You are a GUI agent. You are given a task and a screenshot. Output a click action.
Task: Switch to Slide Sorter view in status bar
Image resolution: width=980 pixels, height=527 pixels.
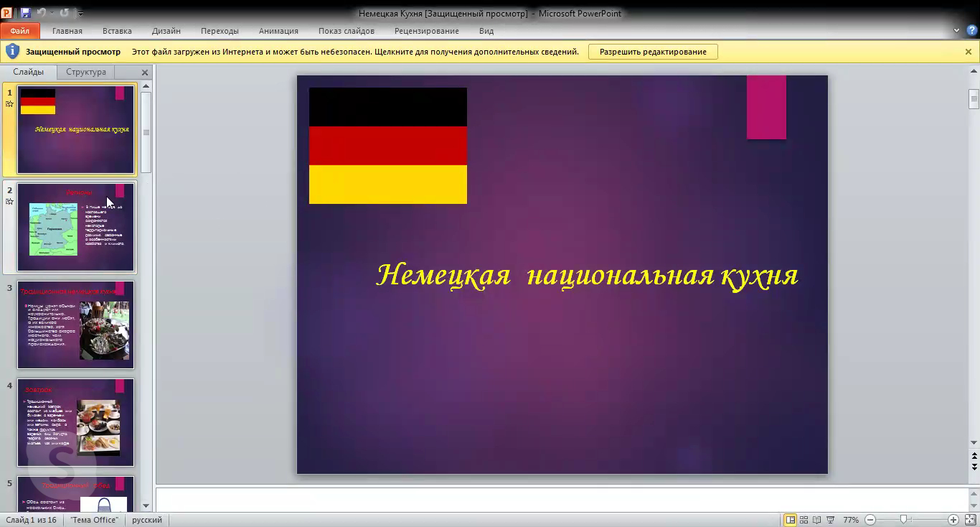(x=804, y=520)
